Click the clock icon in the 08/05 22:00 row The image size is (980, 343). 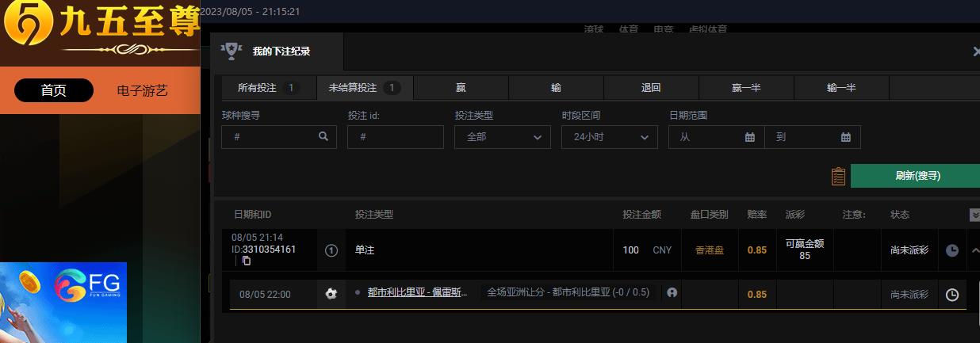coord(952,295)
